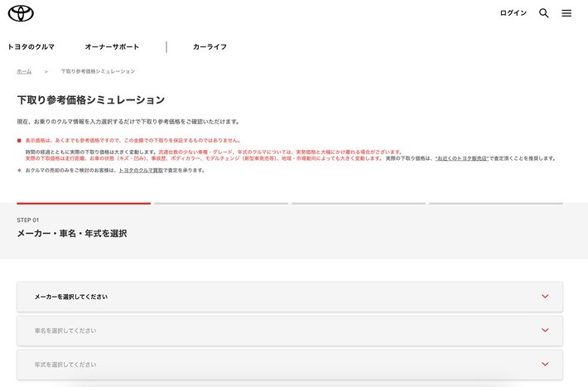
Task: Click the ログイン link
Action: click(x=513, y=12)
